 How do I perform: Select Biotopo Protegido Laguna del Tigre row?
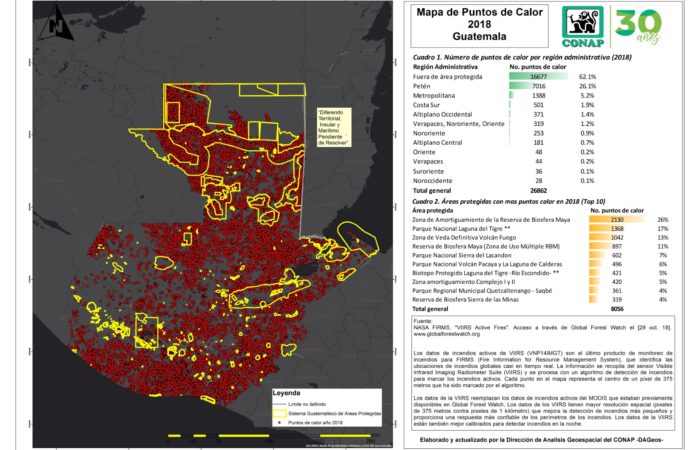(485, 273)
